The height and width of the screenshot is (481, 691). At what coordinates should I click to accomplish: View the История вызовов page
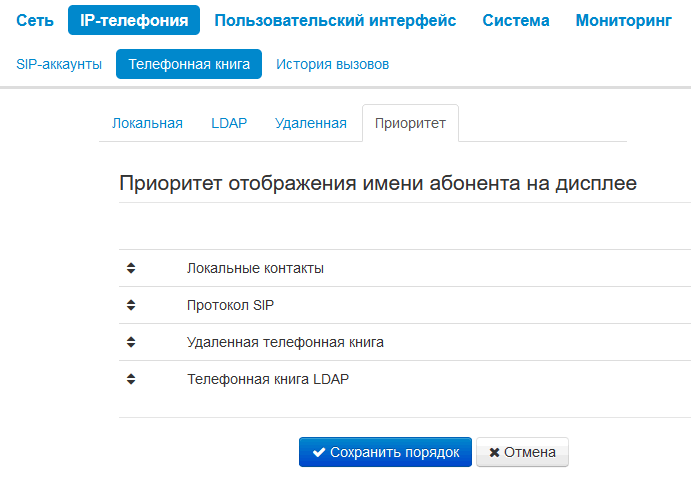(x=332, y=64)
